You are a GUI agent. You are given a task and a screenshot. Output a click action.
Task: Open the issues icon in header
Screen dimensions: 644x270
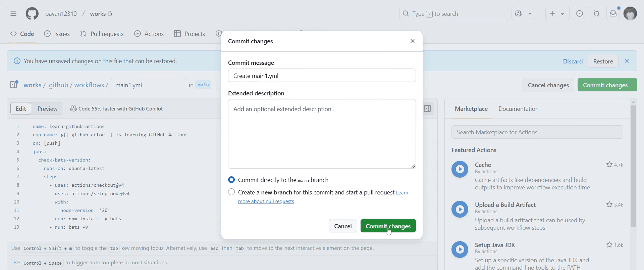point(580,14)
